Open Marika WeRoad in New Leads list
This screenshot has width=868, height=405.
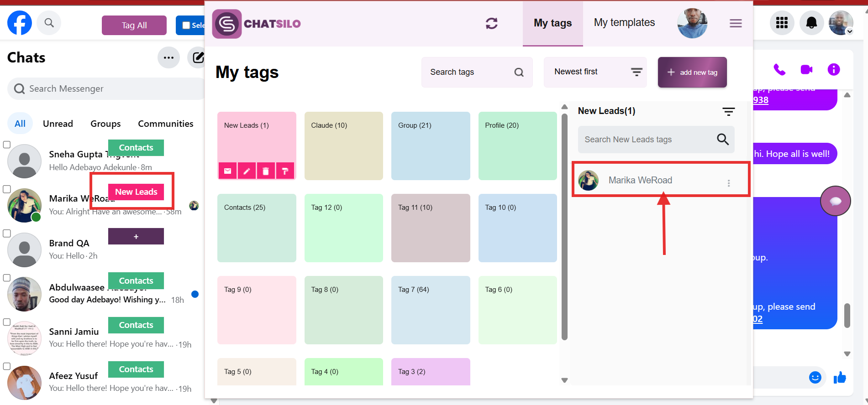click(660, 180)
